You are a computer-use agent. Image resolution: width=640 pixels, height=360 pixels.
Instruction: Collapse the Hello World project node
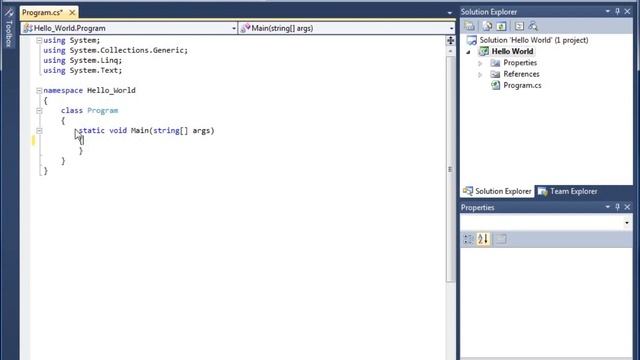click(469, 52)
